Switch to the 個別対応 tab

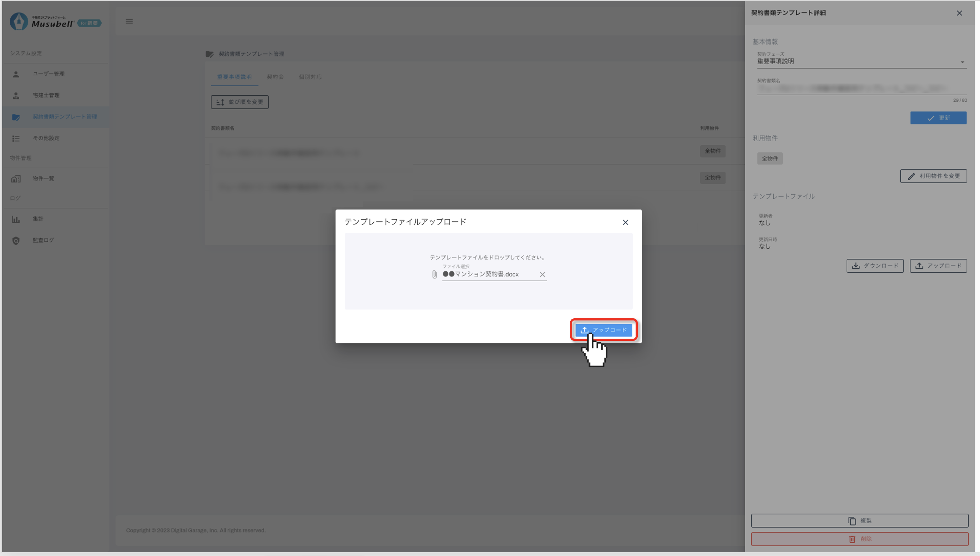click(310, 77)
